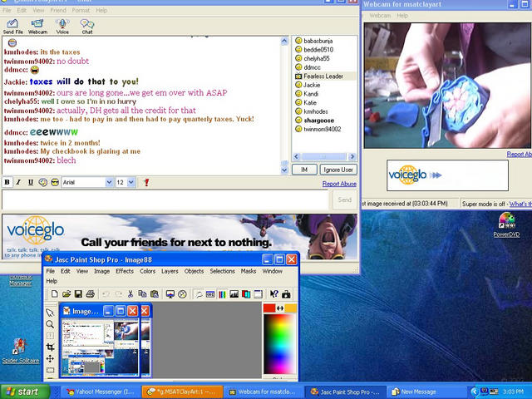Image resolution: width=532 pixels, height=399 pixels.
Task: Select the Zoom magnifier tool
Action: click(x=50, y=324)
